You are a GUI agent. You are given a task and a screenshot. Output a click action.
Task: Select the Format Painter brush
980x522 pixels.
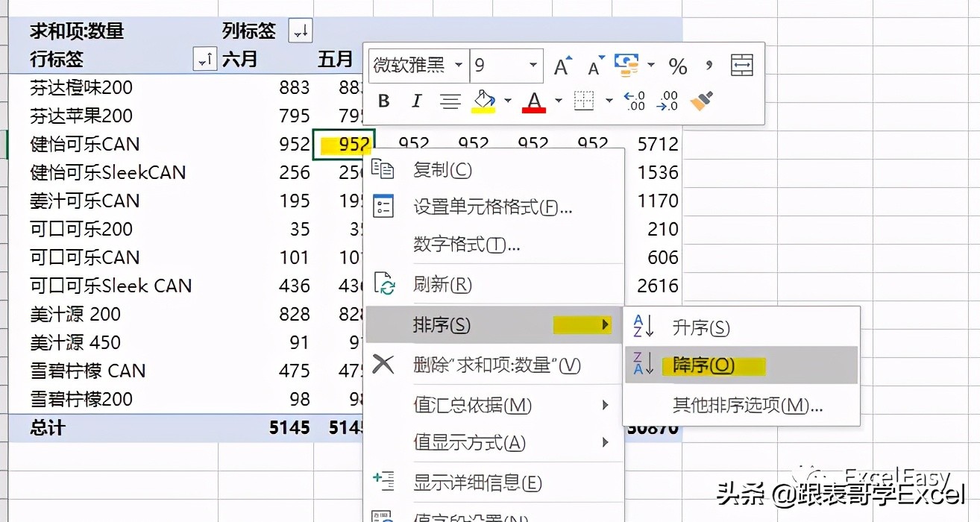(x=701, y=101)
